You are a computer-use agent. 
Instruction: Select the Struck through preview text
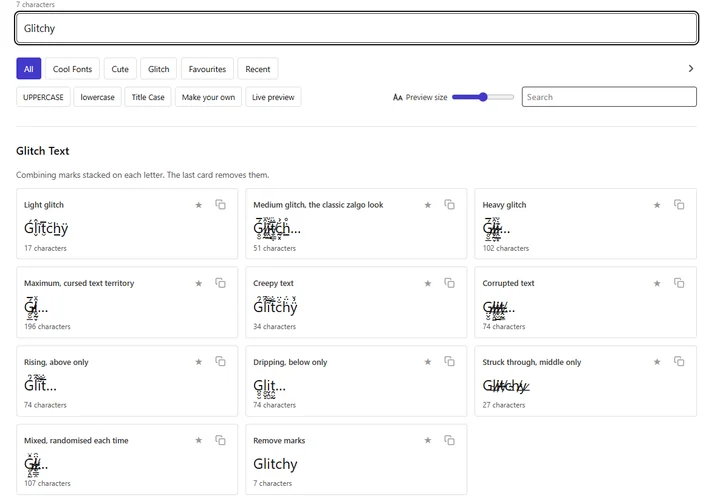coord(506,386)
